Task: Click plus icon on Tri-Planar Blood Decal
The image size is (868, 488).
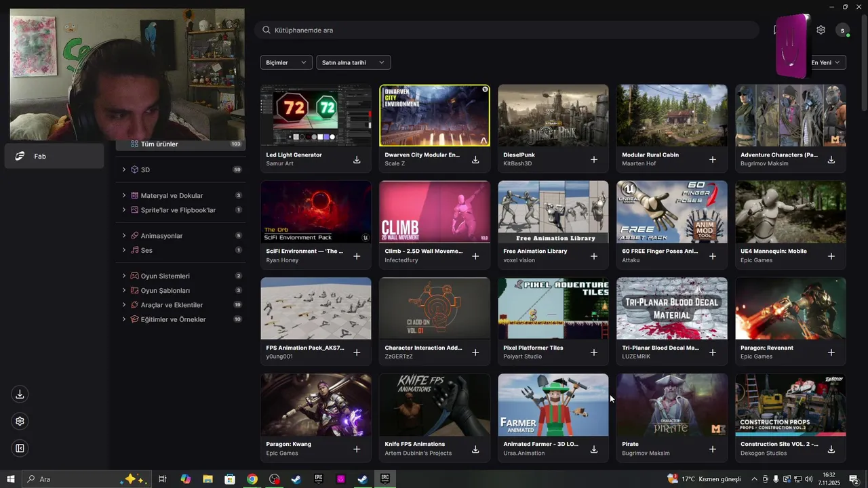Action: 713,352
